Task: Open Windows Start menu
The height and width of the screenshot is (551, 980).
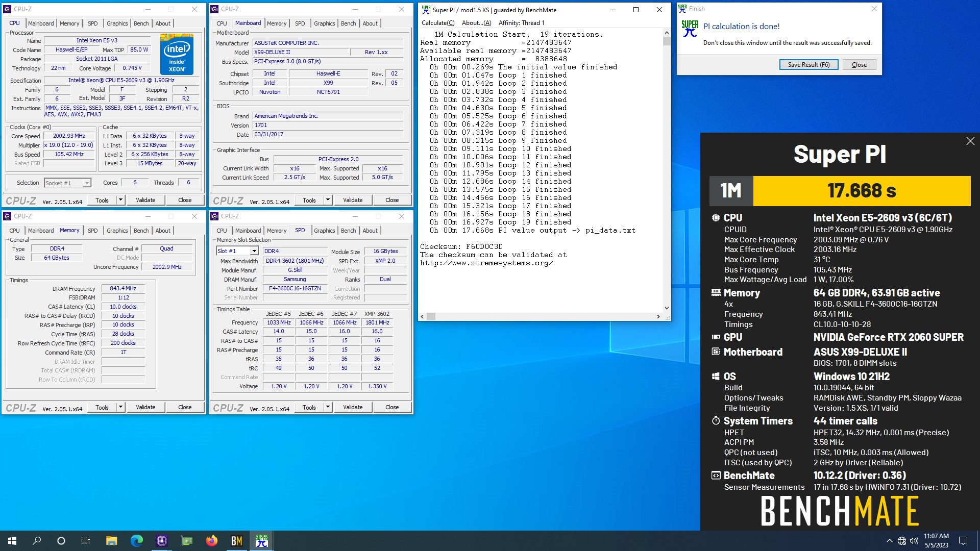Action: click(12, 541)
